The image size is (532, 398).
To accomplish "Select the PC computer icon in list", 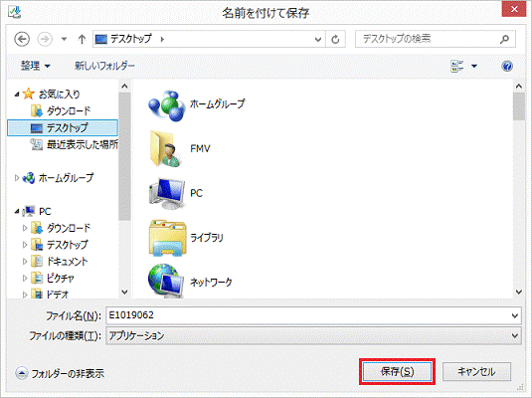I will coord(167,193).
